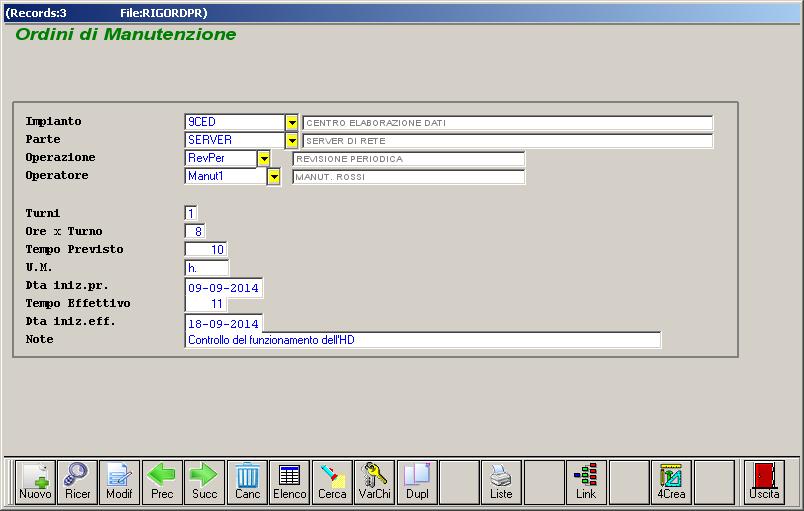Click the File:RIGORDPR title text
804x511 pixels.
tap(164, 13)
